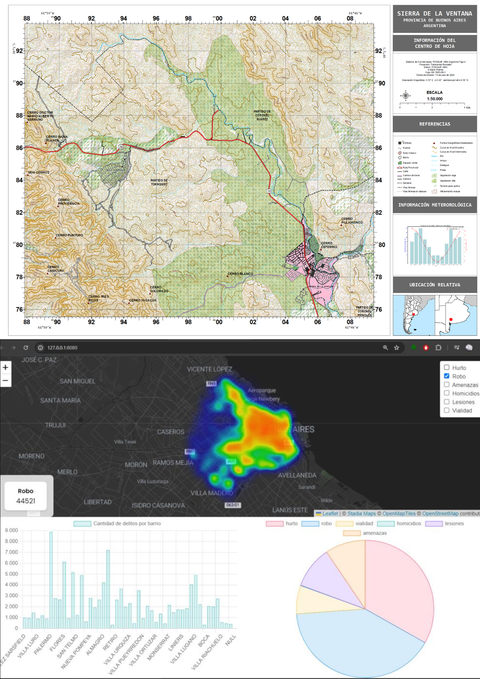The width and height of the screenshot is (480, 679).
Task: Open the extensions puzzle icon
Action: pyautogui.click(x=438, y=347)
